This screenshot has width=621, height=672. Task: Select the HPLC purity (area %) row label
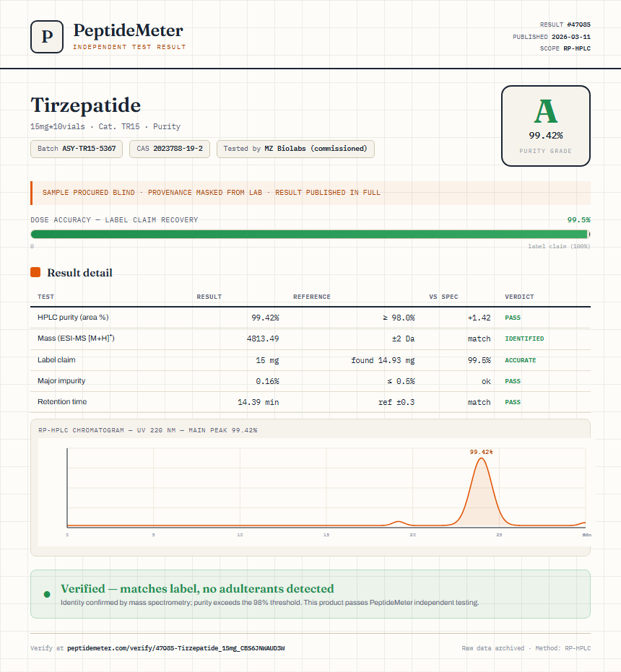73,317
